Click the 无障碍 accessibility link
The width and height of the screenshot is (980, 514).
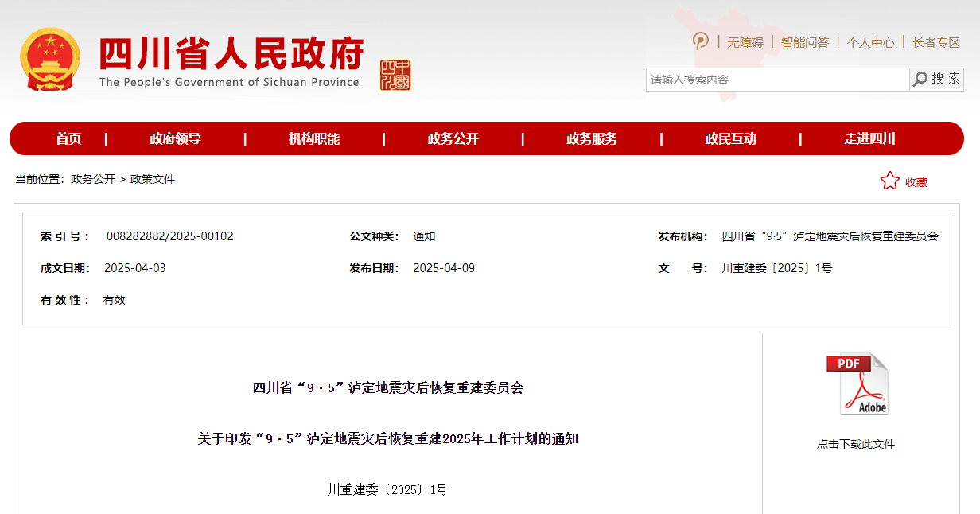tap(745, 42)
